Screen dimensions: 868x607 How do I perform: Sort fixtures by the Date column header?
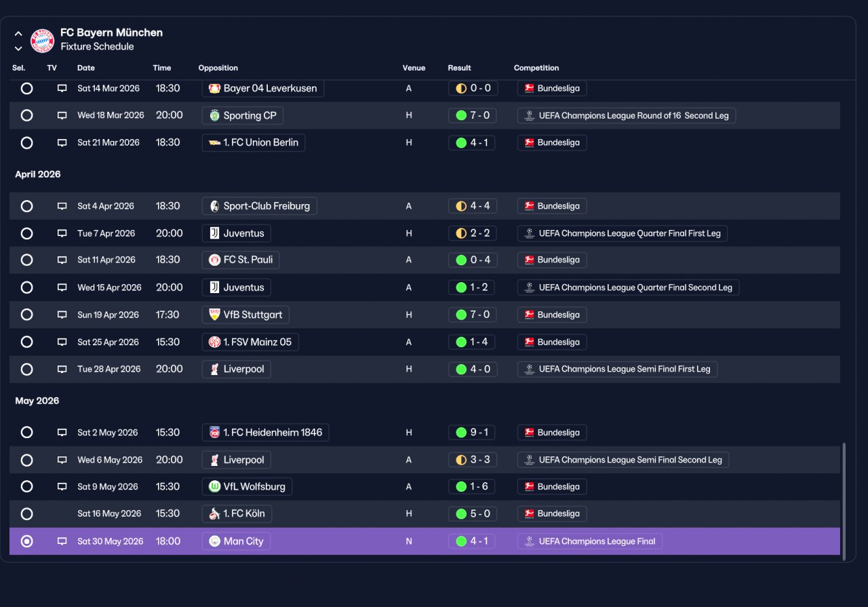(86, 68)
